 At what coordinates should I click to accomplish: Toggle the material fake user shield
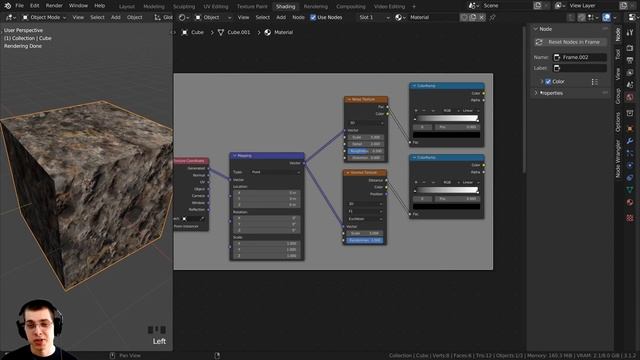tap(464, 18)
